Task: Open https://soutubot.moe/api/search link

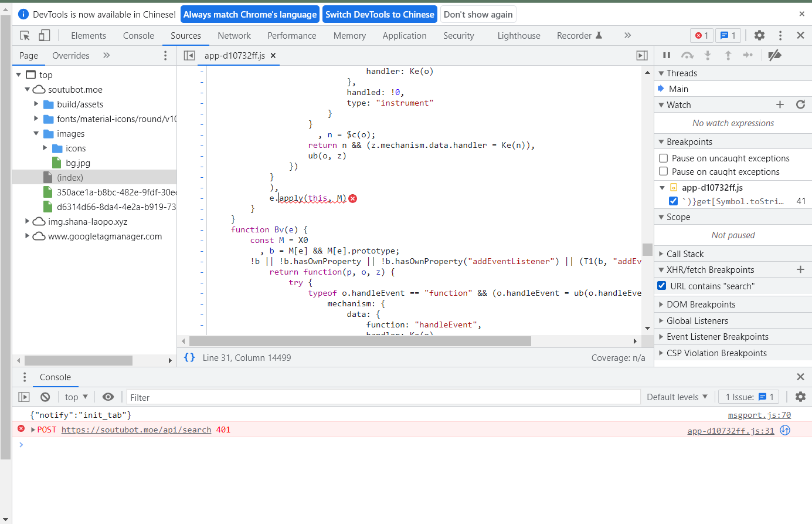Action: tap(136, 430)
